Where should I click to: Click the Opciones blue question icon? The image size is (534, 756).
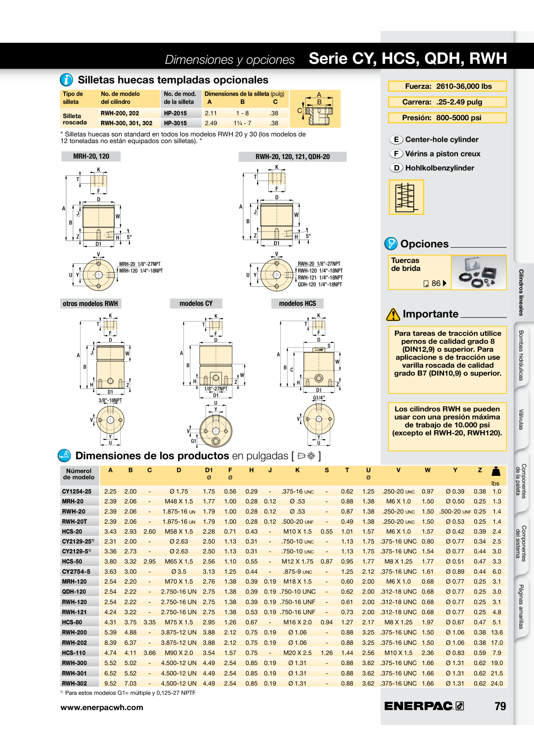tap(391, 244)
